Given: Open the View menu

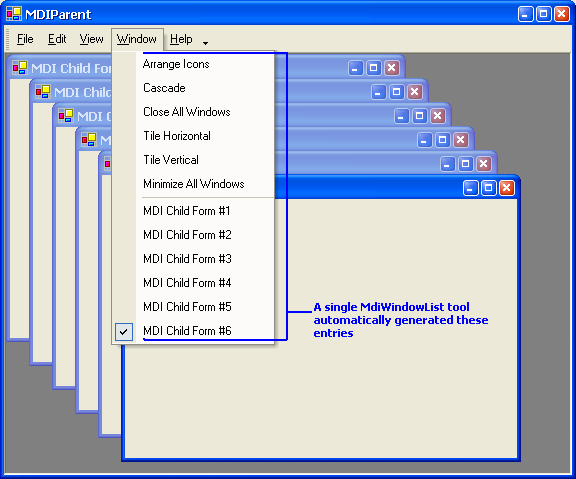Looking at the screenshot, I should point(91,39).
